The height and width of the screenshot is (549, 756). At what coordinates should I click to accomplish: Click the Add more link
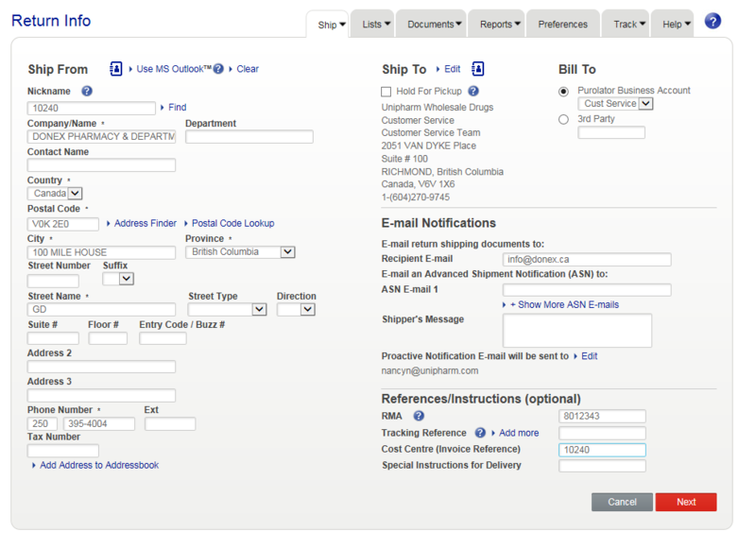[x=519, y=433]
